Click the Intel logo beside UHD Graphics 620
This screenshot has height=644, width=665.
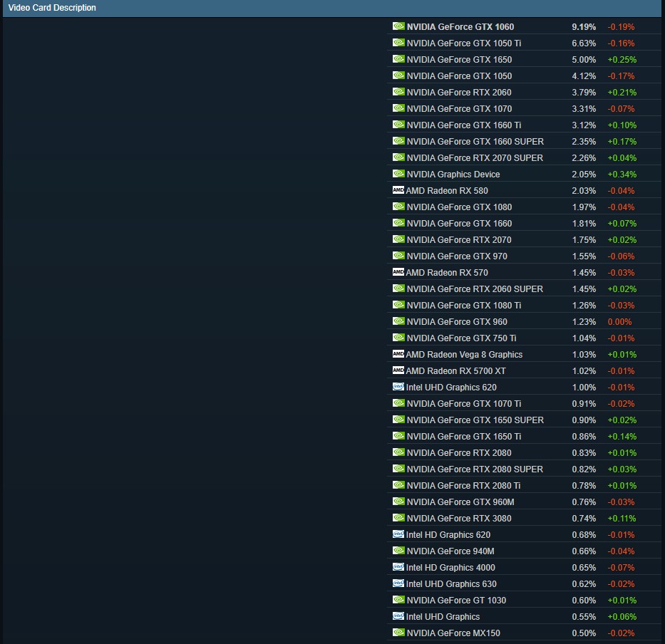[398, 387]
